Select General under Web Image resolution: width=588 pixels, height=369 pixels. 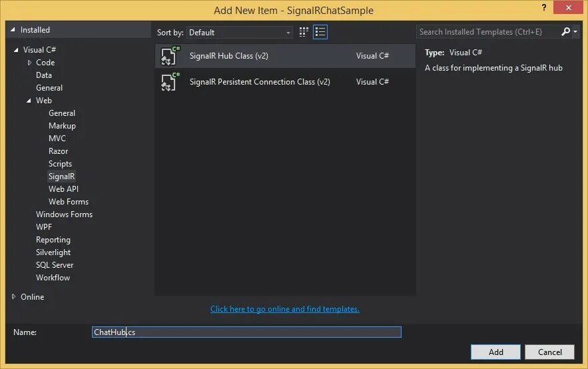(x=62, y=113)
